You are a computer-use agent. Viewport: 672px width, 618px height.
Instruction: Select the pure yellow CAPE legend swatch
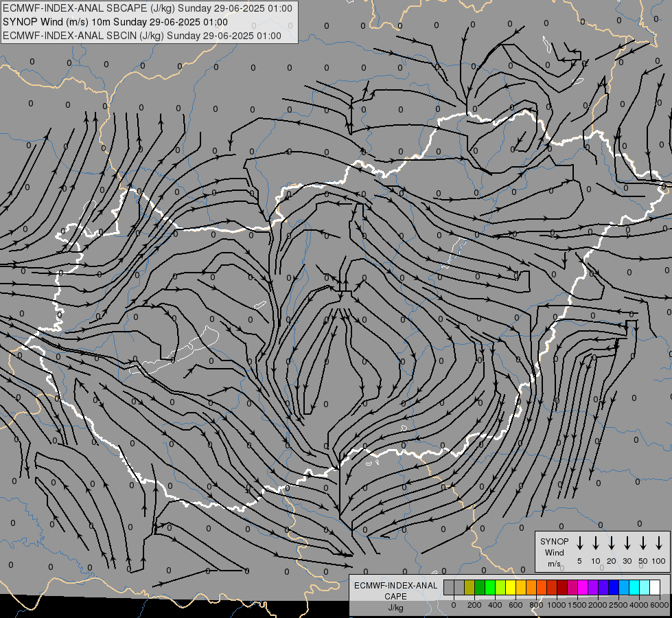(x=511, y=587)
